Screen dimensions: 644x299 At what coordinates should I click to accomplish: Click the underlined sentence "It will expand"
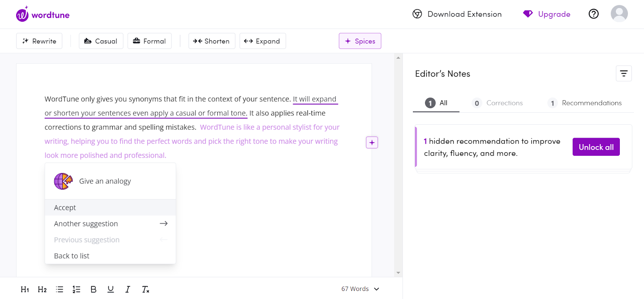[314, 99]
